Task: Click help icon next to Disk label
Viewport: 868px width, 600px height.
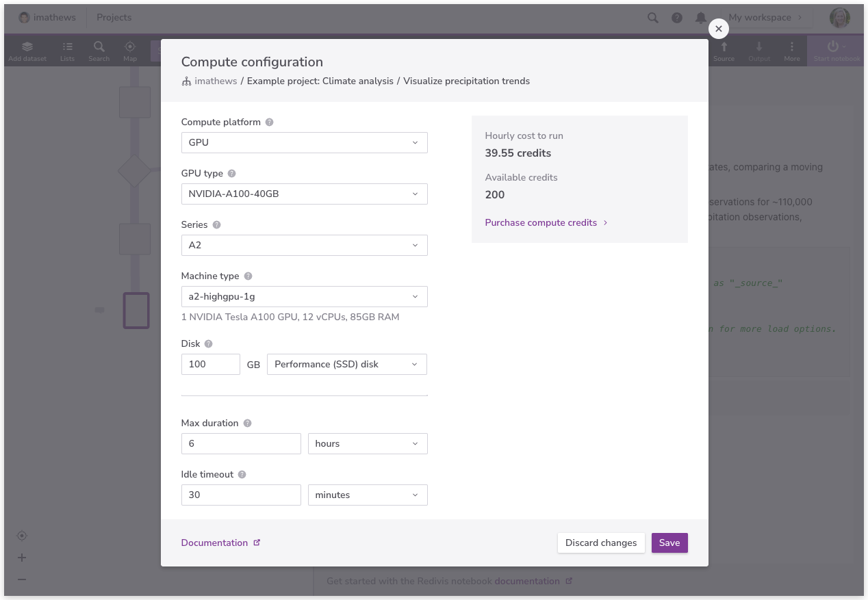Action: click(208, 344)
